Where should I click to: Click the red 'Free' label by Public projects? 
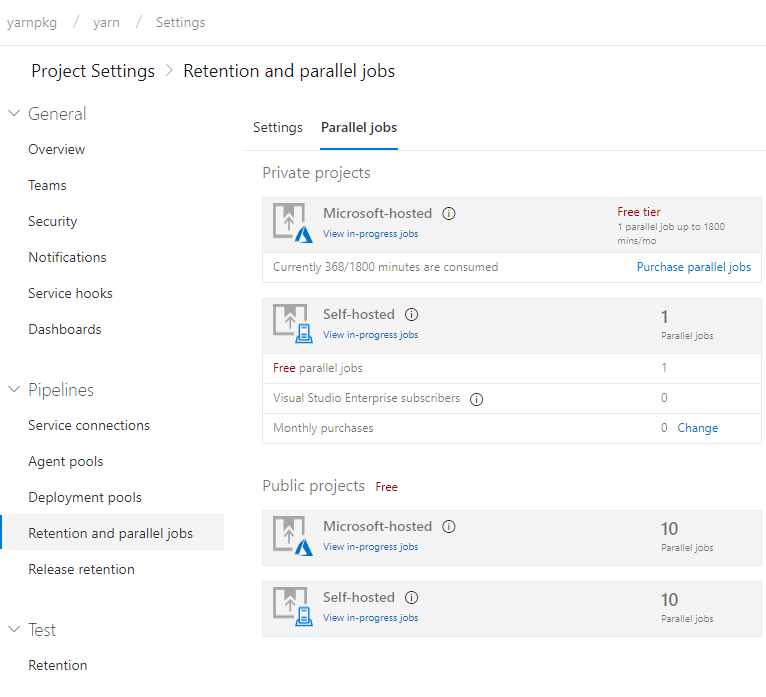click(386, 487)
